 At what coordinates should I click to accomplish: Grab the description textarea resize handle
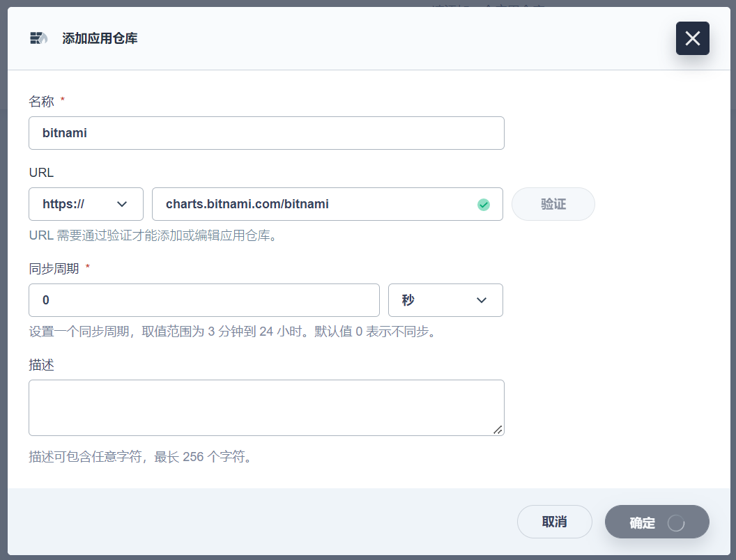498,430
